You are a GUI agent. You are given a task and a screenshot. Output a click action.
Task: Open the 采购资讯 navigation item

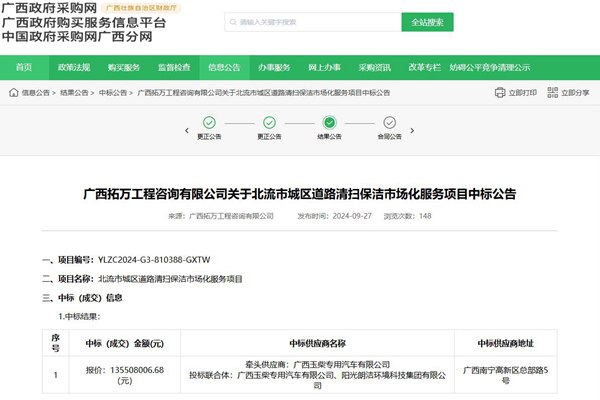point(374,67)
